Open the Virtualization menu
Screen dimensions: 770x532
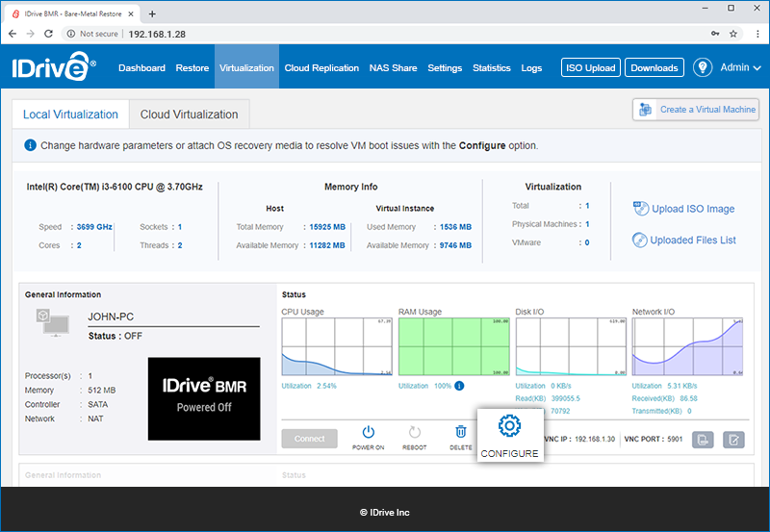coord(246,67)
